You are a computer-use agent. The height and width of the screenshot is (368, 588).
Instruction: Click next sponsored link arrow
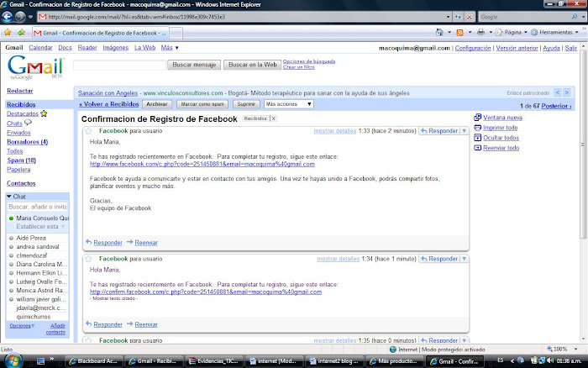pos(567,92)
